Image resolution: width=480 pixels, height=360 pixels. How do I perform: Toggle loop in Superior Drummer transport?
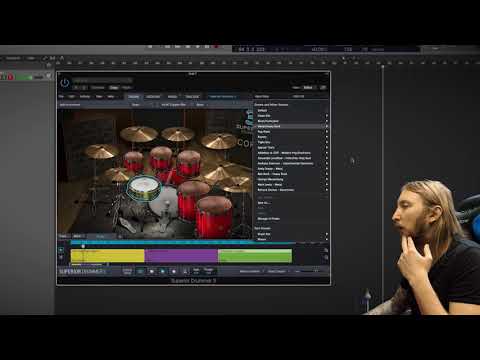(141, 271)
